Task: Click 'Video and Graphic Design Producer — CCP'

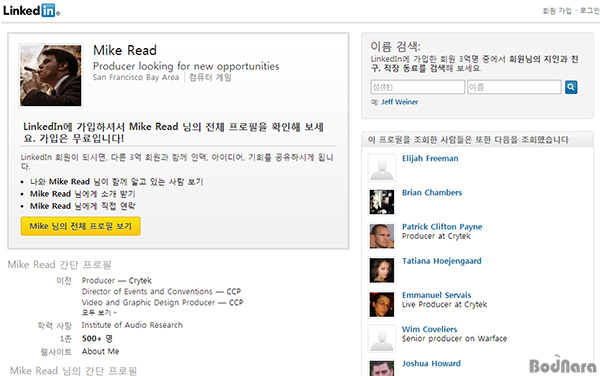Action: 162,303
